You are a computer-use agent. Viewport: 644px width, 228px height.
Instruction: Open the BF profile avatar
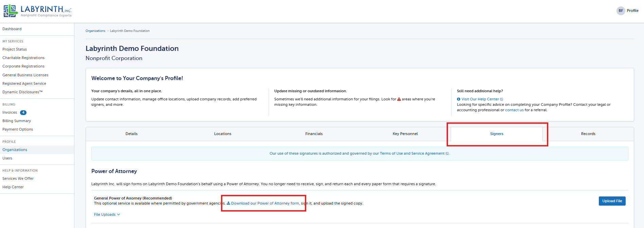coord(621,11)
